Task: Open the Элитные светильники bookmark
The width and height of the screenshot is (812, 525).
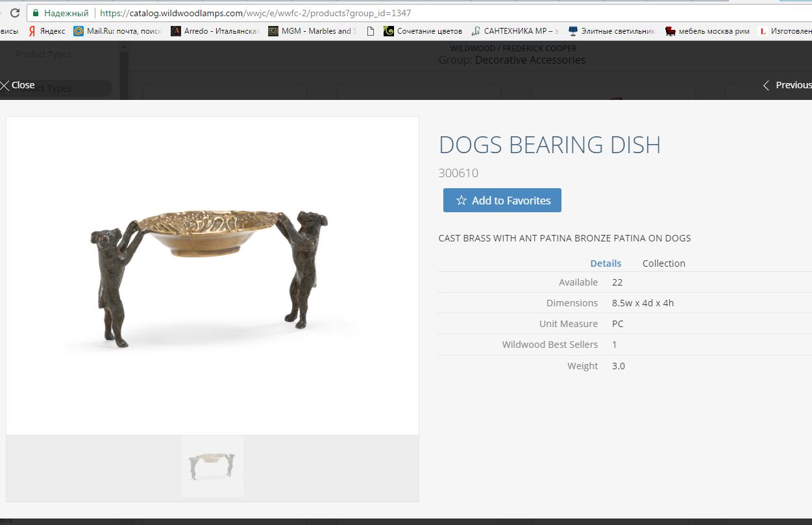Action: coord(612,31)
